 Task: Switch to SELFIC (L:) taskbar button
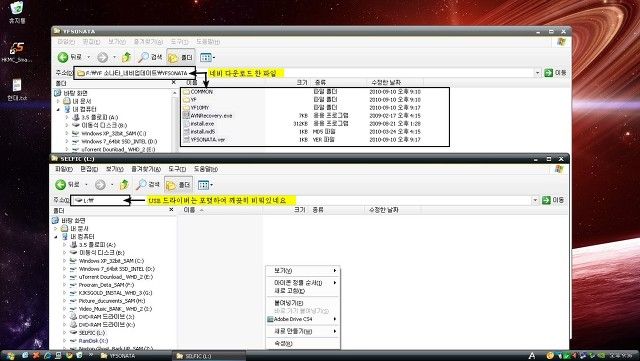point(210,356)
